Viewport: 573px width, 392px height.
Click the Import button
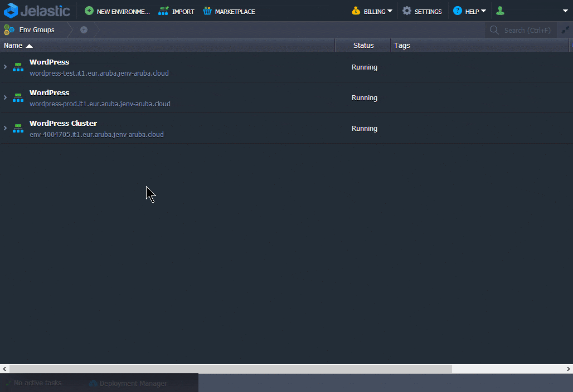[x=176, y=11]
